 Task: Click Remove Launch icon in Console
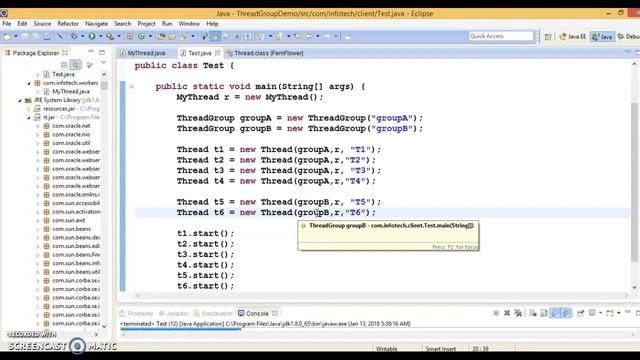coord(507,313)
